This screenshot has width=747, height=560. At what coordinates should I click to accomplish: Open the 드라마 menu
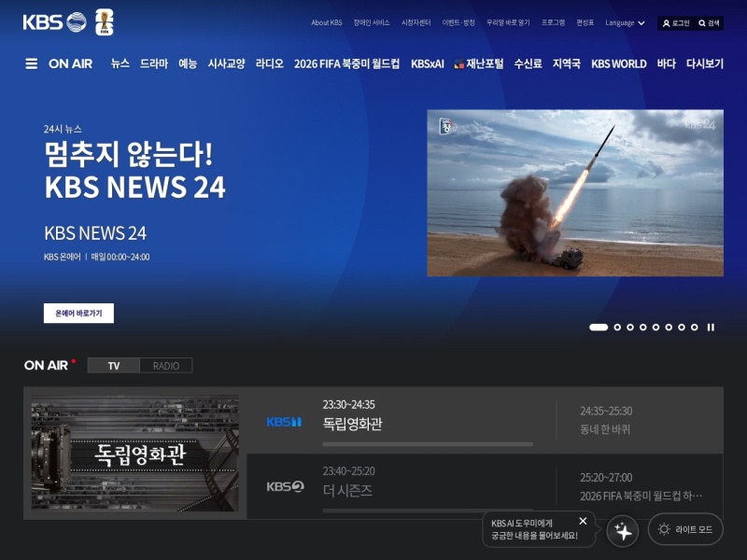pos(154,63)
